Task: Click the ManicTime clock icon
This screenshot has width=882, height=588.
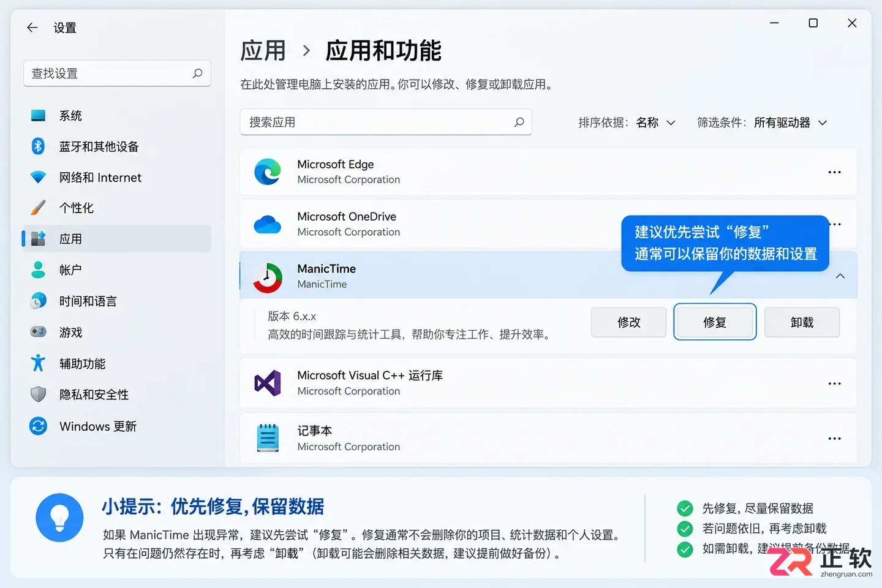Action: point(268,277)
